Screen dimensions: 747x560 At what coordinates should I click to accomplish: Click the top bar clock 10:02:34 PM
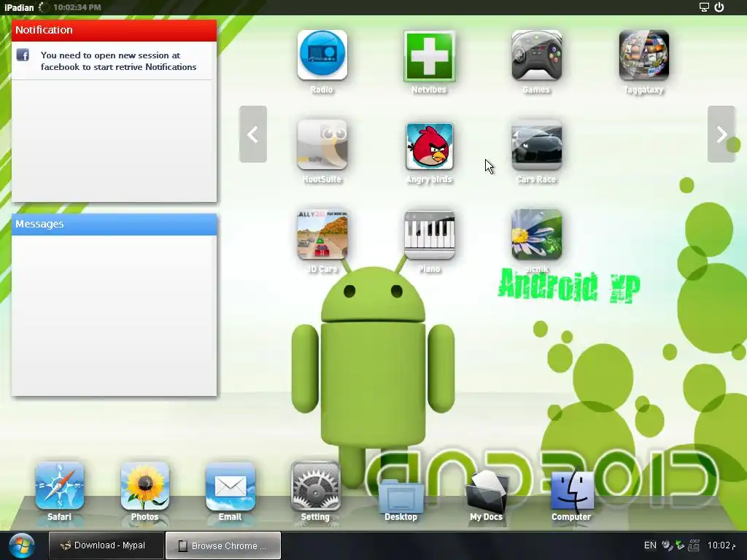click(77, 7)
